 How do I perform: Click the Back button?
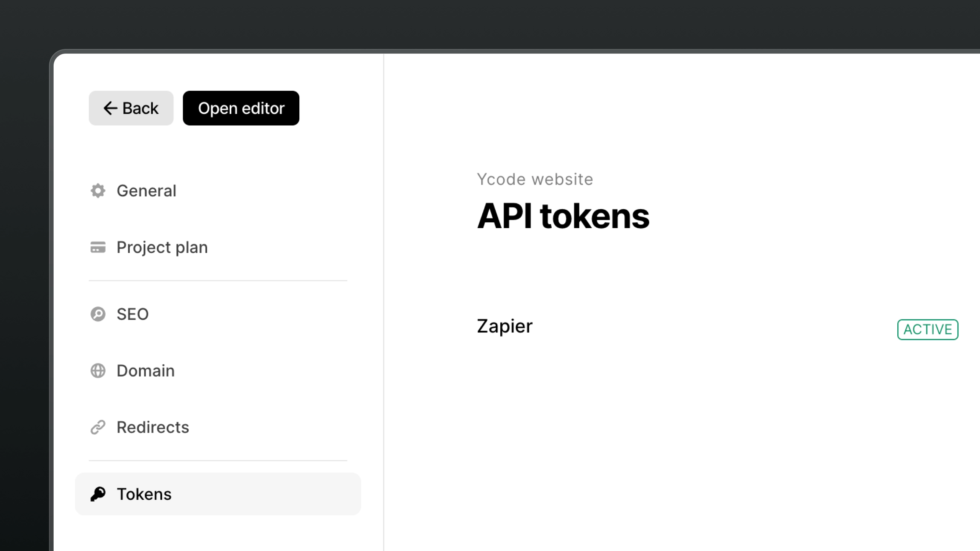click(131, 108)
